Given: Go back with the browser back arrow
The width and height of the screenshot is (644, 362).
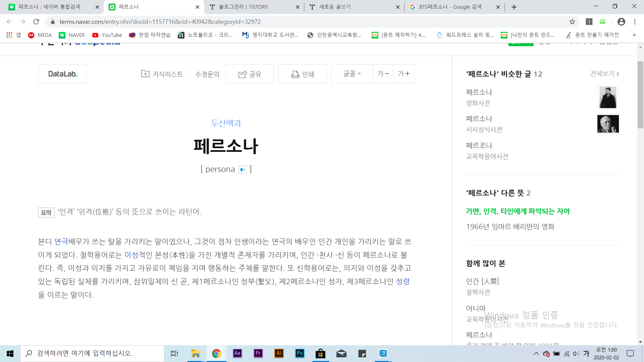Looking at the screenshot, I should tap(9, 22).
